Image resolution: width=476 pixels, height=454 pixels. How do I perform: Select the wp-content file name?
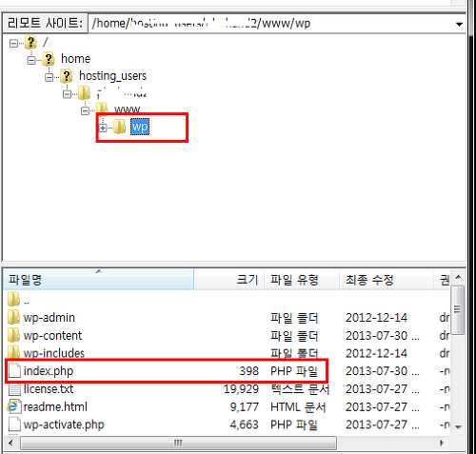[52, 336]
